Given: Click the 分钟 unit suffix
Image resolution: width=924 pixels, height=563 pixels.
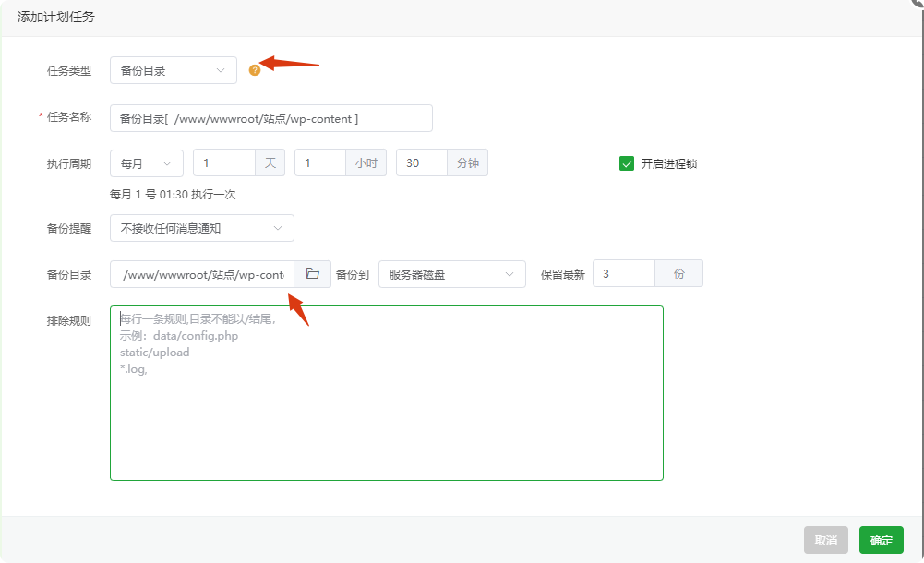Looking at the screenshot, I should (x=467, y=163).
